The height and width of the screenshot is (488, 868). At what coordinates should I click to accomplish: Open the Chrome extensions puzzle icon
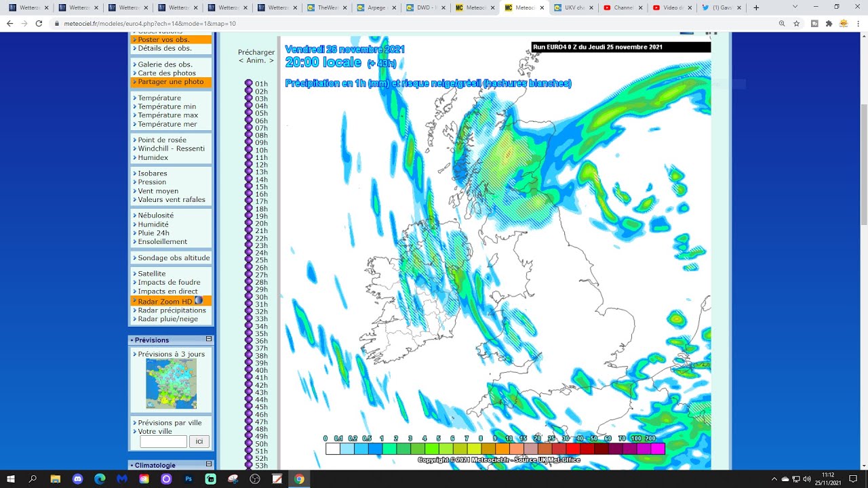pyautogui.click(x=829, y=23)
